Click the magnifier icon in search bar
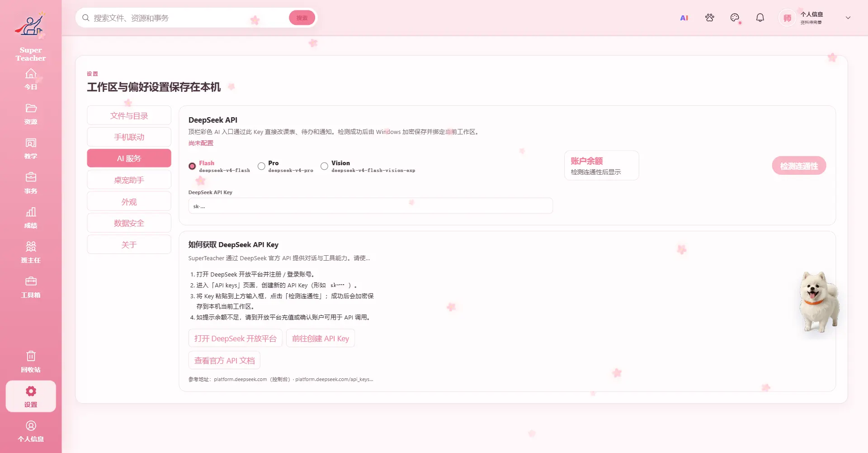 pyautogui.click(x=85, y=18)
